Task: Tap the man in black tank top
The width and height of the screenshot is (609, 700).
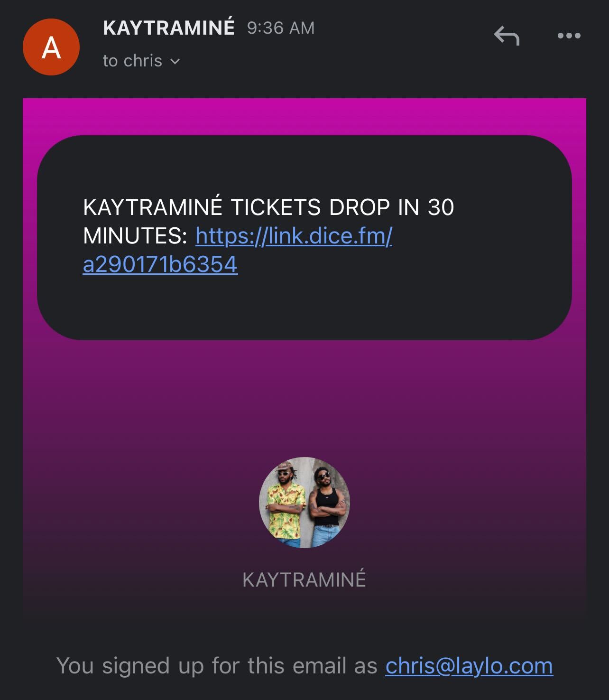Action: tap(325, 505)
